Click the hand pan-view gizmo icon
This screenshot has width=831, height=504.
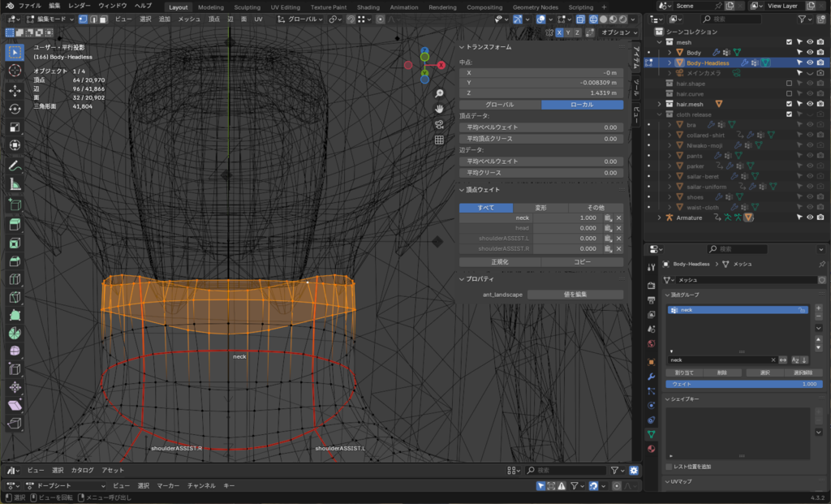click(x=439, y=109)
